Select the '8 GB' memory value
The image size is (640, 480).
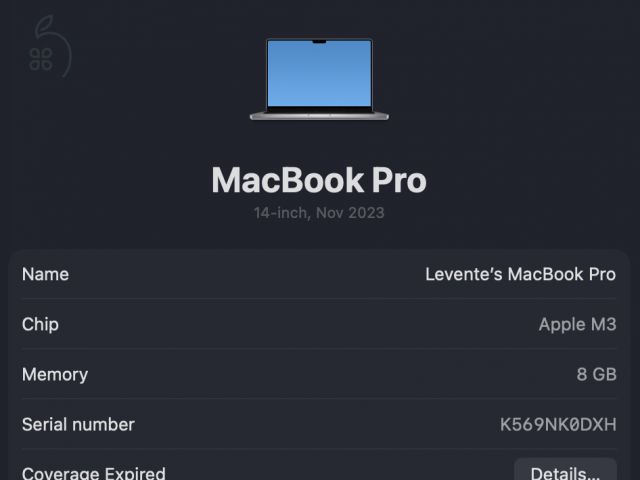coord(596,374)
